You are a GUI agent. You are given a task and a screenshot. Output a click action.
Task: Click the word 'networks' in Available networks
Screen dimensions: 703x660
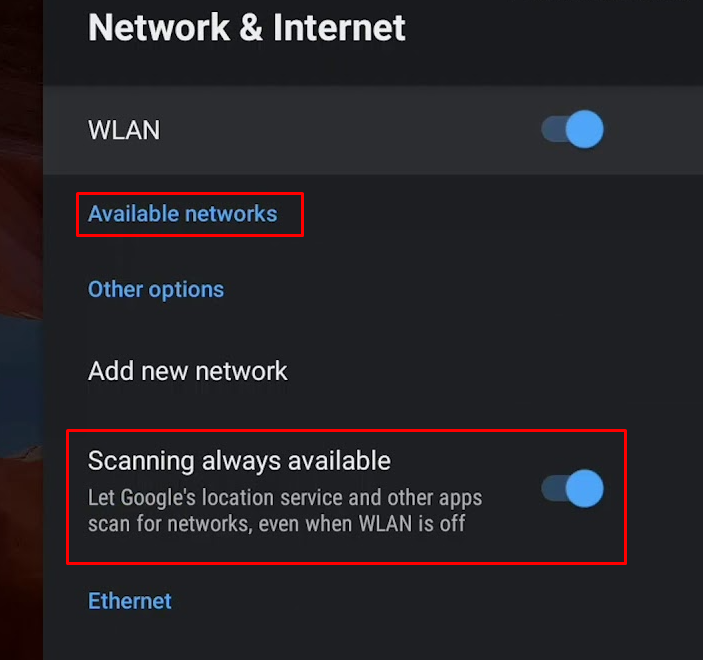(231, 213)
